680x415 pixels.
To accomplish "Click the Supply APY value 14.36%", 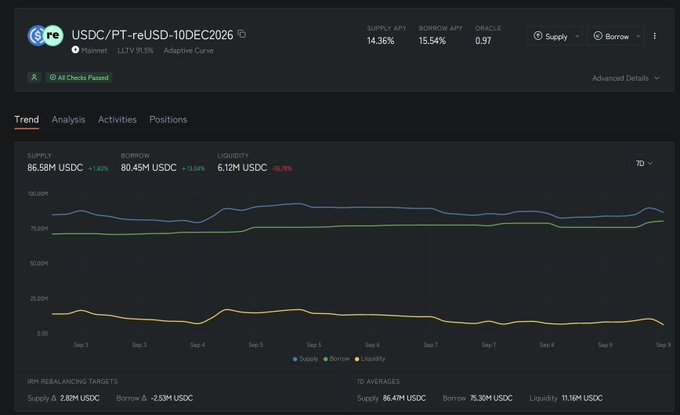I will point(380,41).
